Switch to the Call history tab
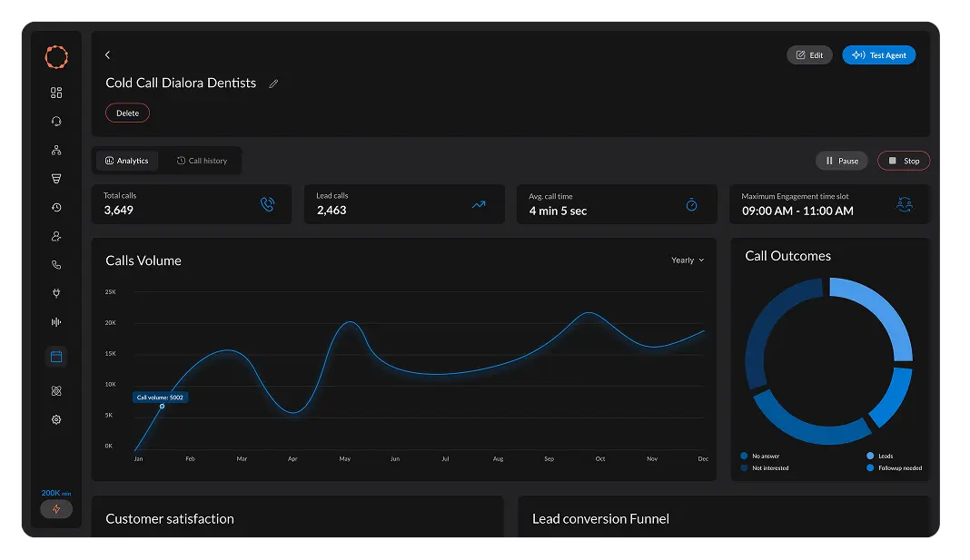The image size is (970, 560). point(202,161)
